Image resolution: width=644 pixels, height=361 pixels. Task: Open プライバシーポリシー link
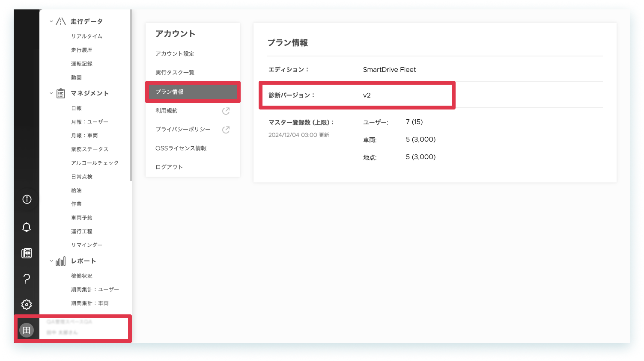(183, 130)
